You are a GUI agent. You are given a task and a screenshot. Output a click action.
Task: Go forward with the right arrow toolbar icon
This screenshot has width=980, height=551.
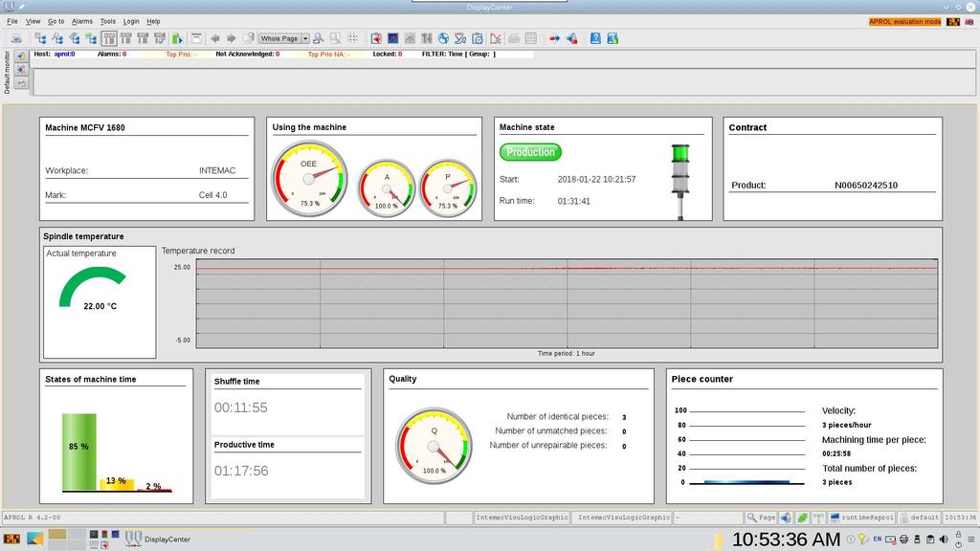point(232,38)
